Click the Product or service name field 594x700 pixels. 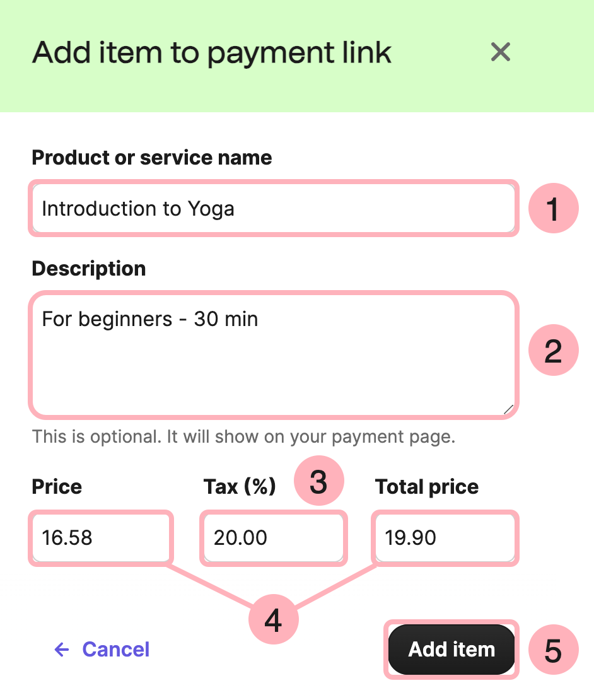click(x=273, y=209)
